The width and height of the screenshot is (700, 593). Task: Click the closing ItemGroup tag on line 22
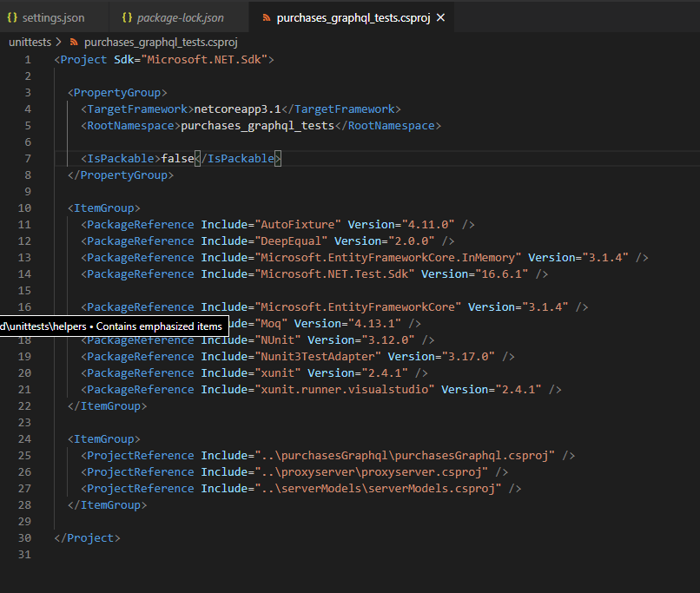coord(107,406)
